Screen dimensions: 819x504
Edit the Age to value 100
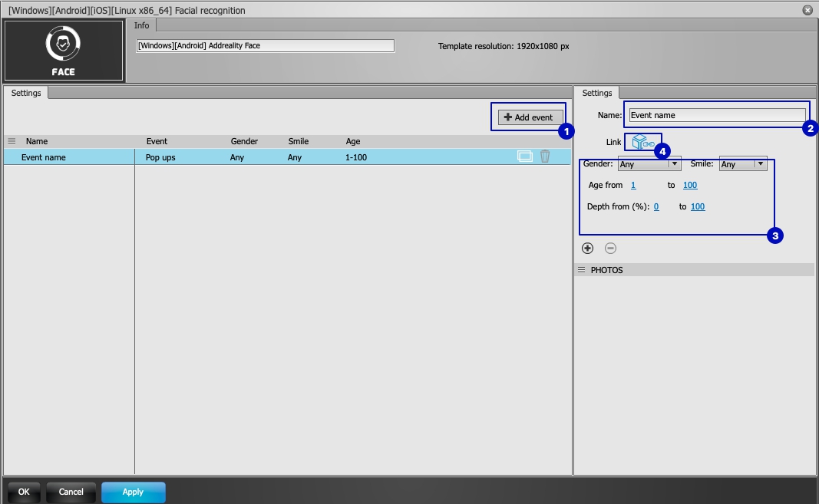(690, 185)
